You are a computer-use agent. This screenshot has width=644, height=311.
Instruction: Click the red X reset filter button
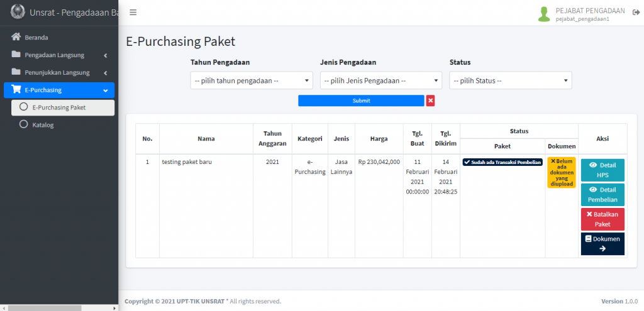pos(430,101)
